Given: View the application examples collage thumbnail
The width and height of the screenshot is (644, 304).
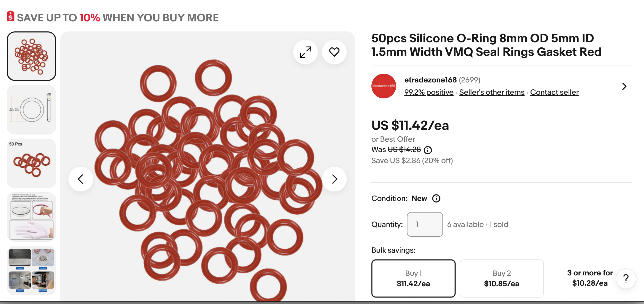Looking at the screenshot, I should (31, 271).
